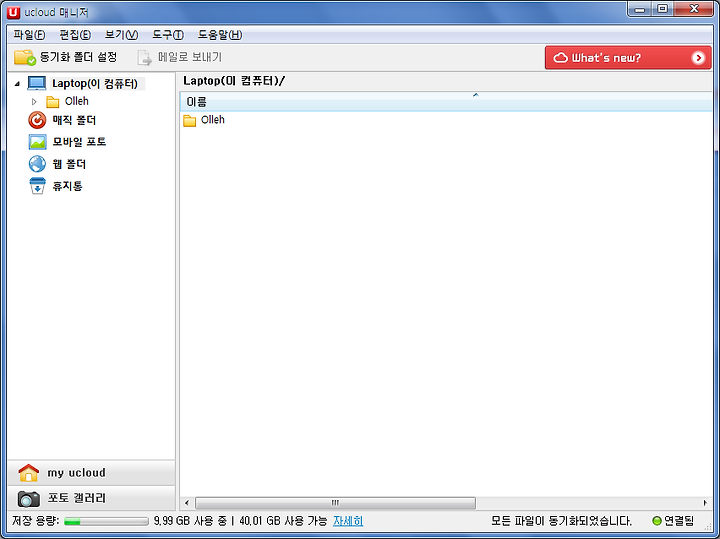Click the 모바일 포토 picture icon
The image size is (720, 539).
pos(37,142)
